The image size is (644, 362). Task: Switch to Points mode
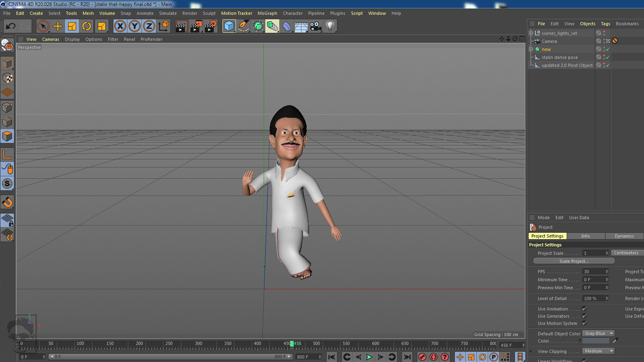click(7, 107)
